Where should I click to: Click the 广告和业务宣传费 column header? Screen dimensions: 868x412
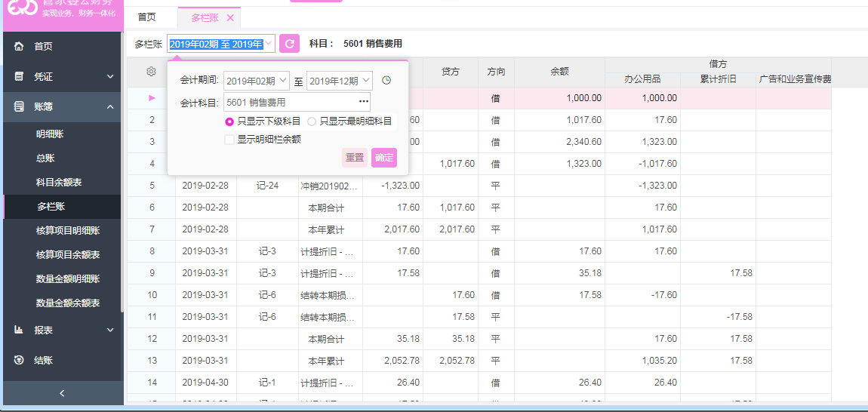tap(795, 80)
